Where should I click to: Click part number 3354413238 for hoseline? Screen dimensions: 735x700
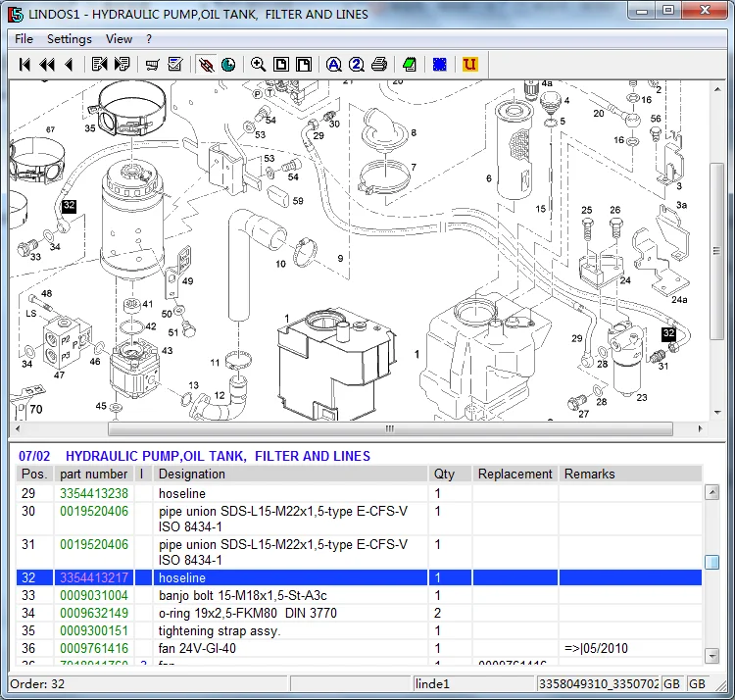click(x=94, y=494)
